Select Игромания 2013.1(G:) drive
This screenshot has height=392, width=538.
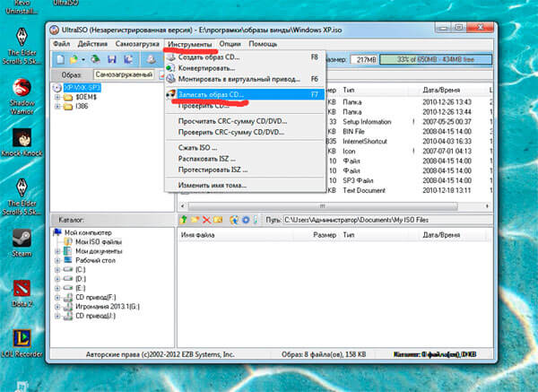click(108, 307)
